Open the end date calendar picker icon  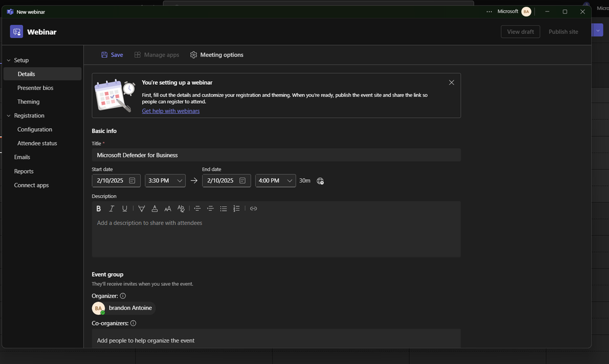[243, 180]
